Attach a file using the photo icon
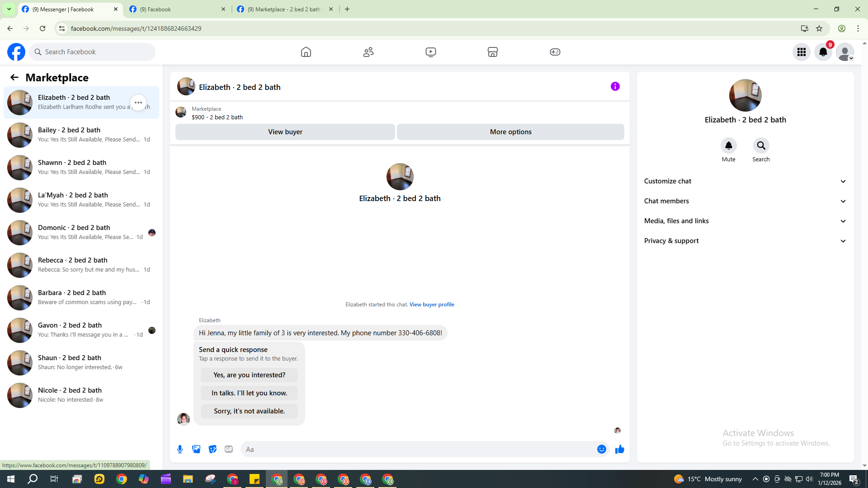The image size is (868, 488). (196, 449)
